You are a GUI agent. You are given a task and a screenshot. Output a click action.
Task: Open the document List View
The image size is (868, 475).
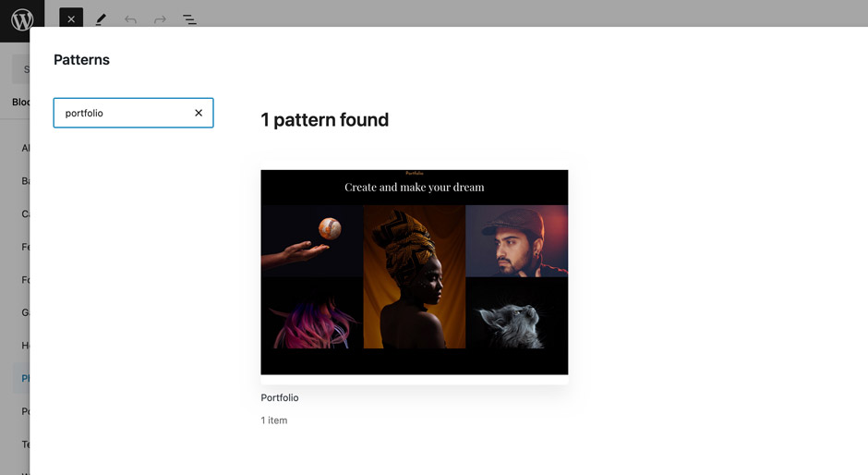coord(189,19)
